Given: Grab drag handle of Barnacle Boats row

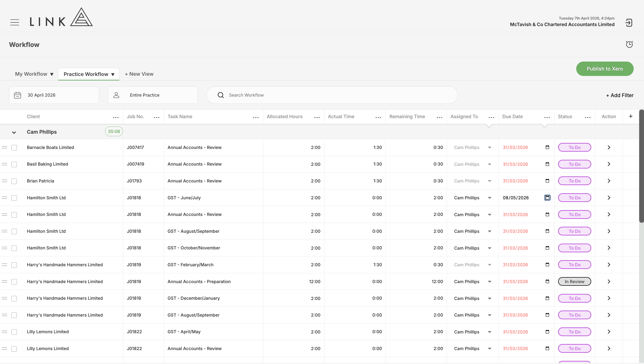Looking at the screenshot, I should [x=4, y=147].
